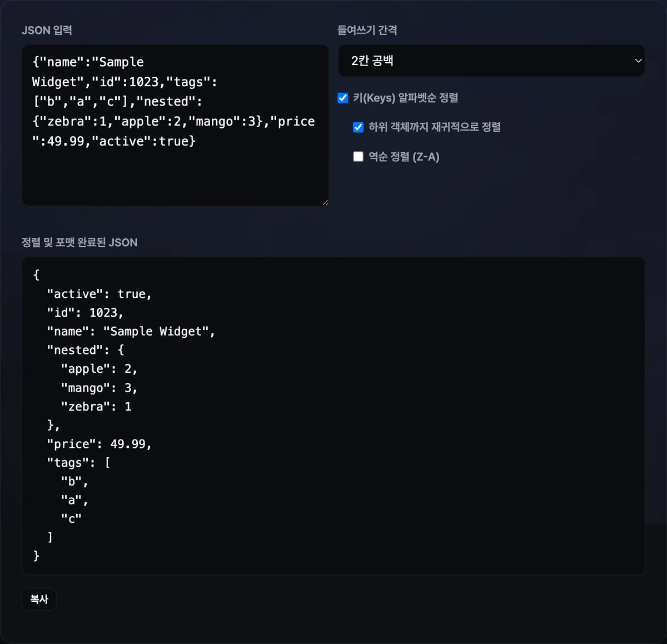The image size is (667, 644).
Task: Click the "zebra": 1 line in output
Action: pos(96,407)
